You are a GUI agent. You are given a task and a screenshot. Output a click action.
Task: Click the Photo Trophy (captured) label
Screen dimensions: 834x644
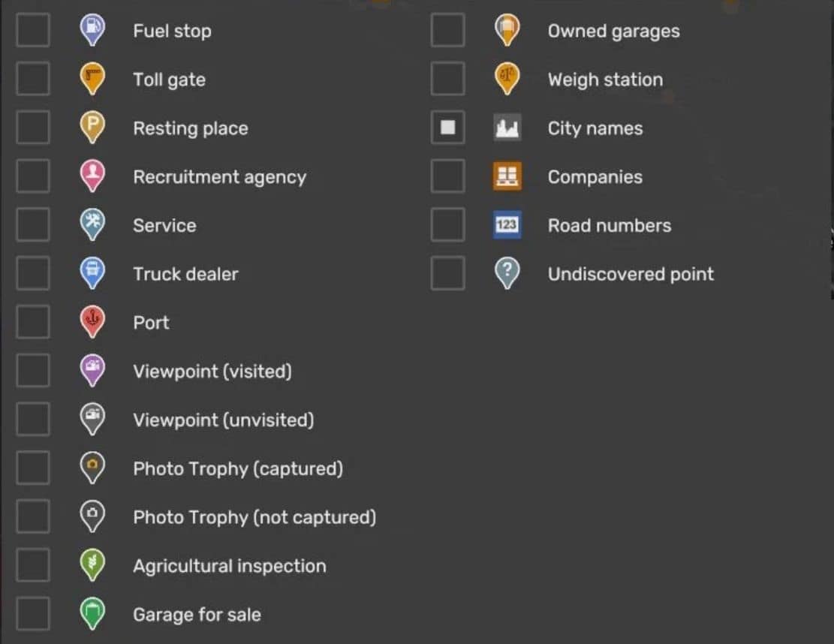click(238, 468)
